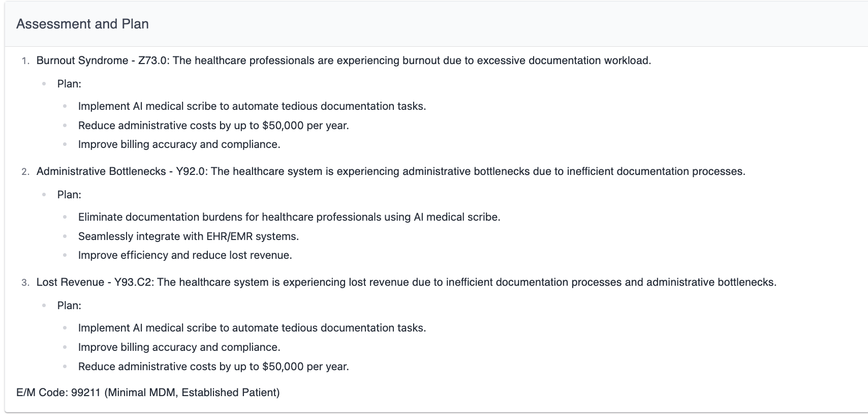Viewport: 868px width, 419px height.
Task: Click 'Reduce administrative costs' bullet under Lost Revenue
Action: (x=213, y=367)
